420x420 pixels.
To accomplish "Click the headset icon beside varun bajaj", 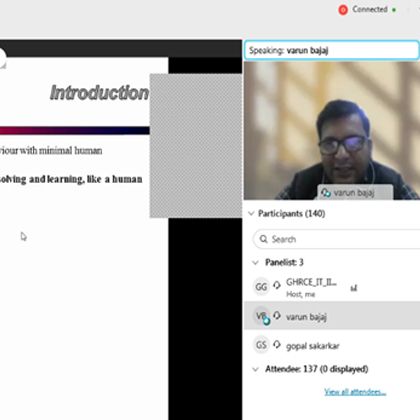I will tap(277, 315).
